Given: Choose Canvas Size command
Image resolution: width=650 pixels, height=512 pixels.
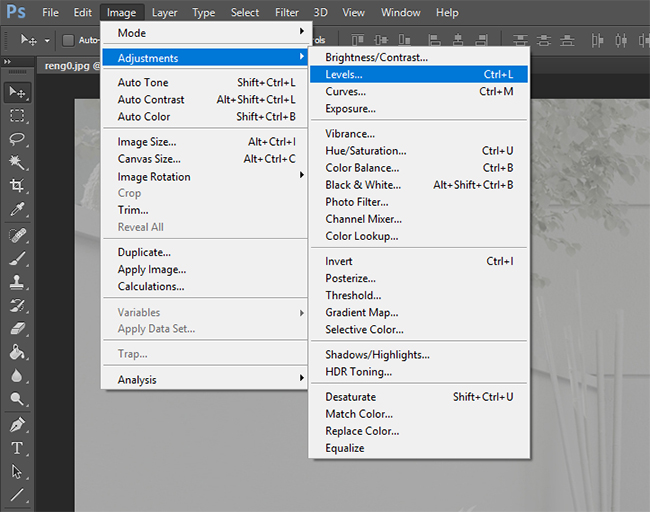Looking at the screenshot, I should coord(205,159).
